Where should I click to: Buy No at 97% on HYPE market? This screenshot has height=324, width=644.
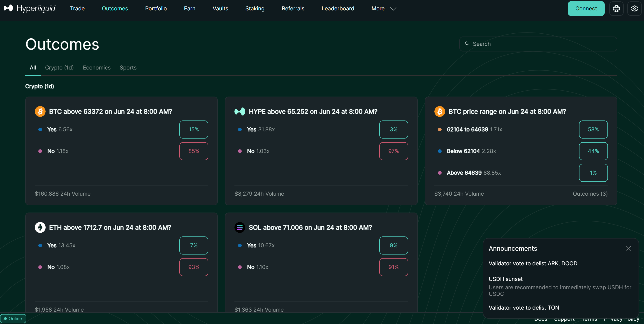tap(394, 151)
